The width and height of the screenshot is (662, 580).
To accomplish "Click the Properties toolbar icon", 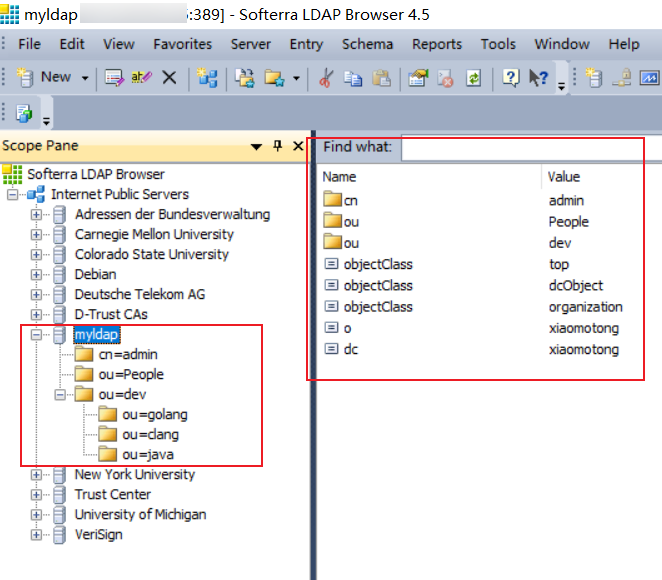I will tap(418, 78).
